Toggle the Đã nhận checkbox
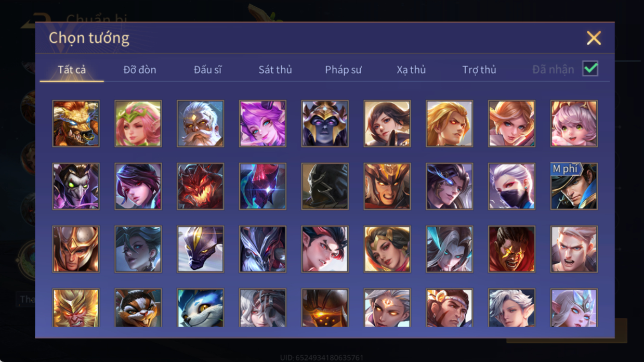The height and width of the screenshot is (362, 644). pyautogui.click(x=590, y=69)
